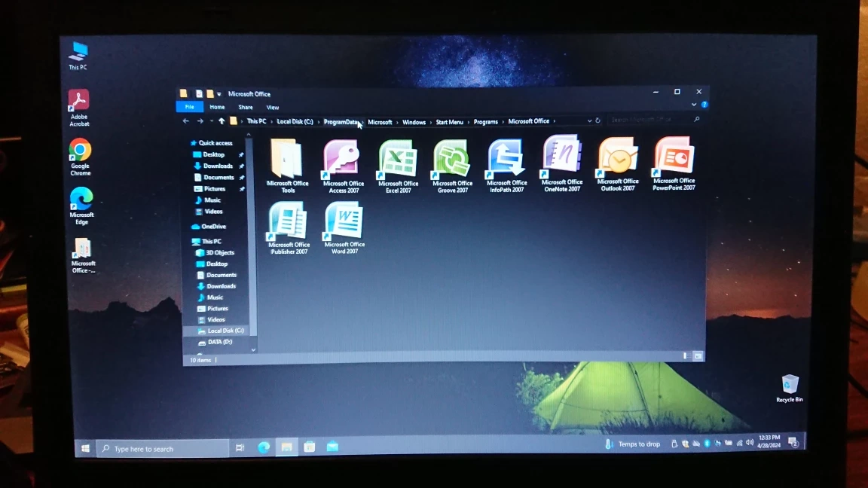Go back using the back arrow
The width and height of the screenshot is (868, 488).
pos(186,120)
